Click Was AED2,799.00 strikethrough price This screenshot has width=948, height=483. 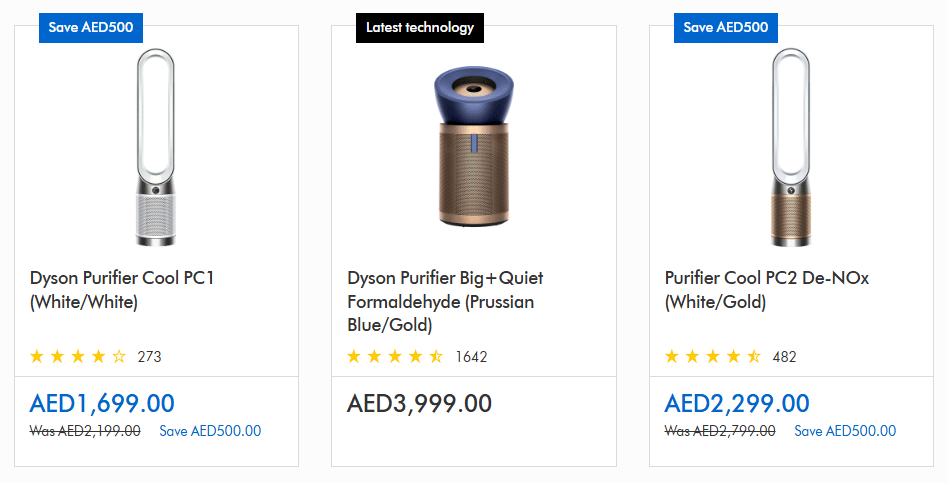coord(720,431)
